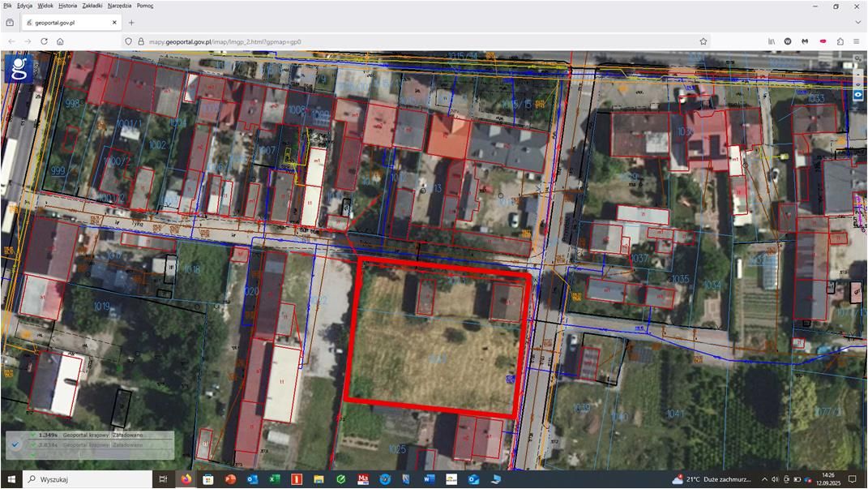Image resolution: width=868 pixels, height=489 pixels.
Task: Close the geoportal.gov.pl tab
Action: (x=114, y=23)
